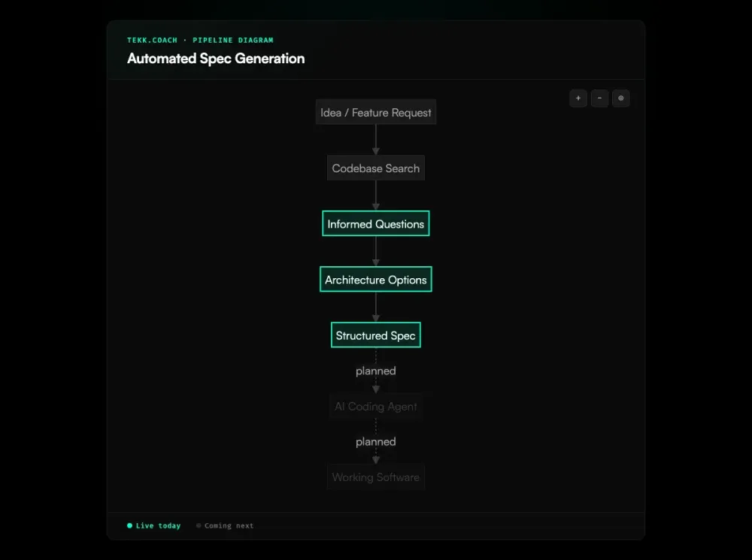The image size is (752, 560).
Task: Toggle the Coming next filter
Action: [x=226, y=525]
